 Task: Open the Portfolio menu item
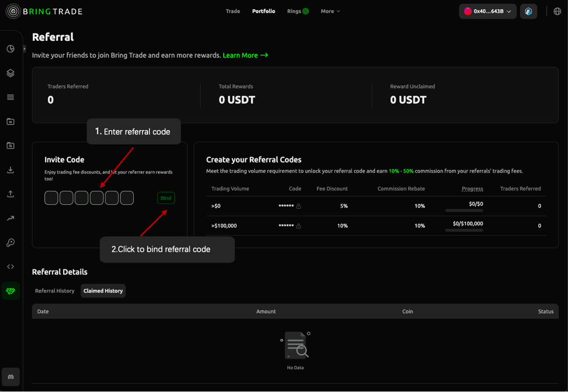click(264, 11)
